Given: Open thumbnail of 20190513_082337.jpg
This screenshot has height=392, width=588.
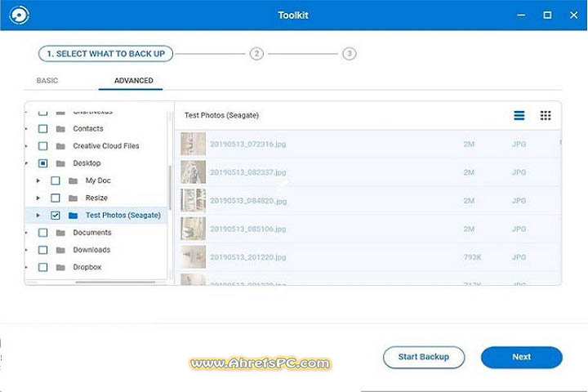Looking at the screenshot, I should click(x=193, y=171).
